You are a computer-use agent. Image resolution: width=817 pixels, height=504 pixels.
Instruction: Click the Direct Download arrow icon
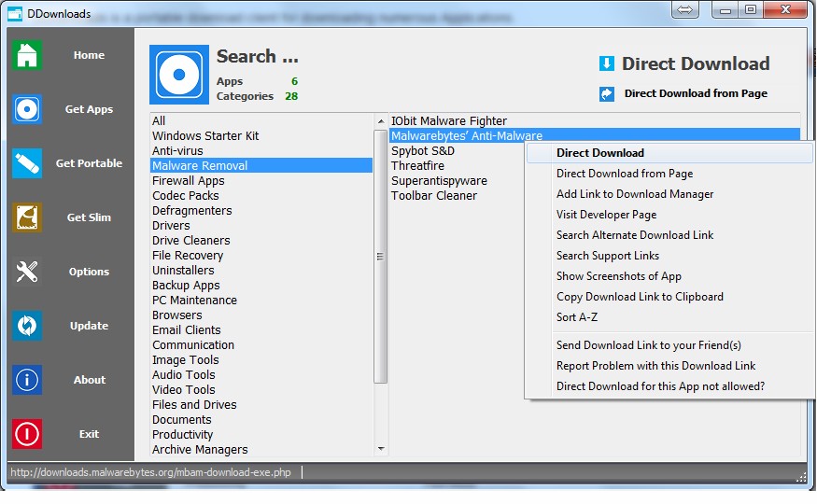coord(607,63)
